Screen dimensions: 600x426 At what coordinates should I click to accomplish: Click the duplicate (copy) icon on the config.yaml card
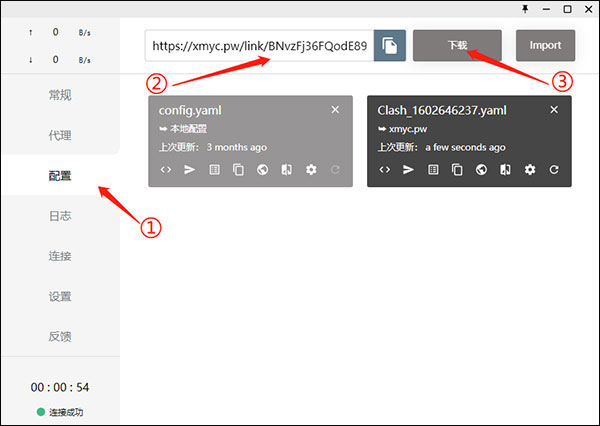238,170
